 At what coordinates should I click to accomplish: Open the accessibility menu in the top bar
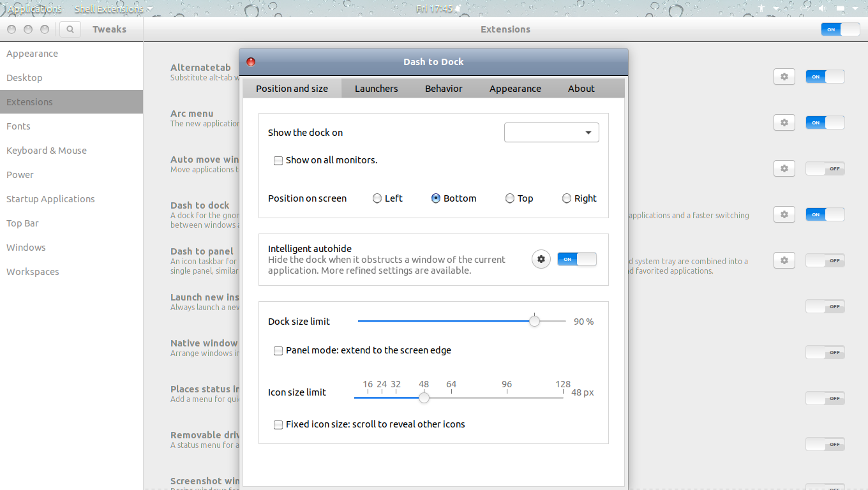[761, 9]
